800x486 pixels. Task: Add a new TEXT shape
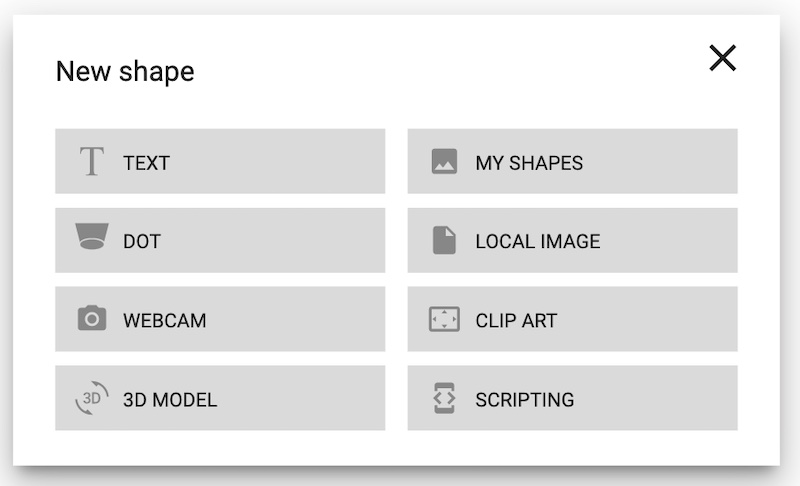pos(220,161)
